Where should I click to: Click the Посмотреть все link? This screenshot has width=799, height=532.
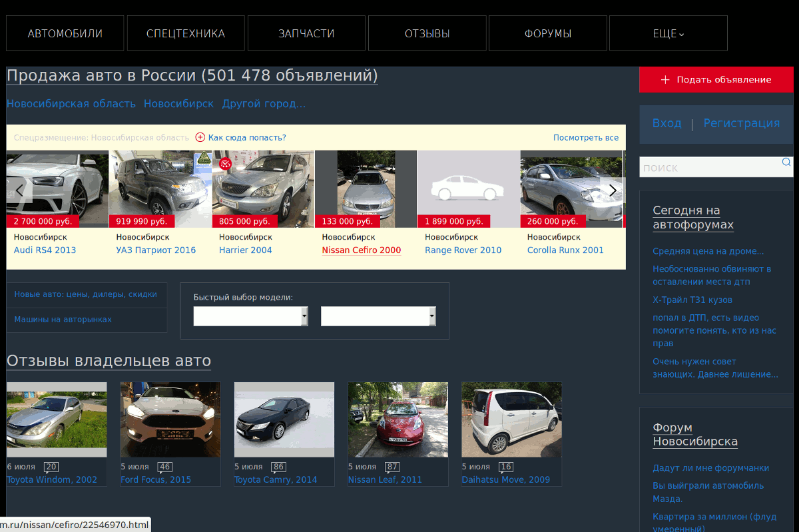pyautogui.click(x=586, y=138)
